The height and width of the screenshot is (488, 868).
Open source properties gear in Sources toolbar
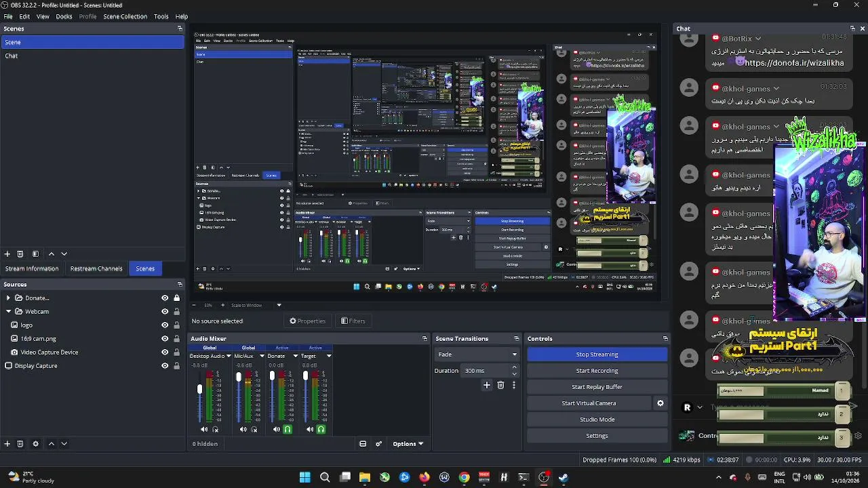35,444
